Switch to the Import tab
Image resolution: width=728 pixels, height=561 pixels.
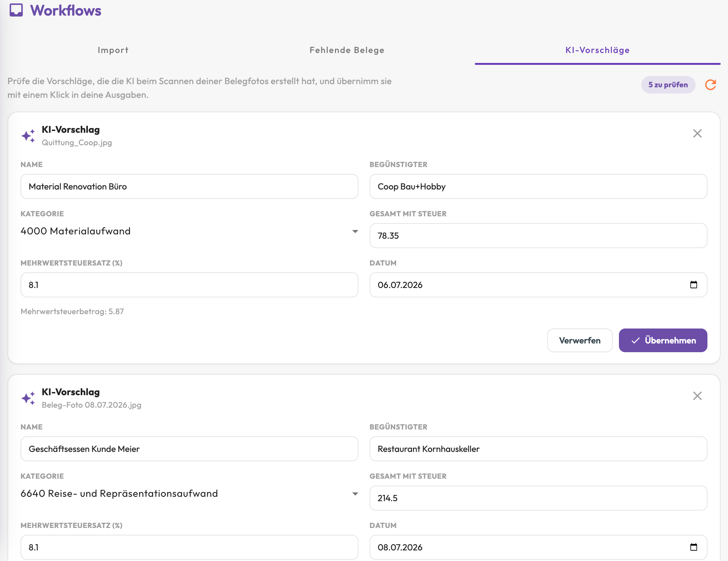pos(113,50)
